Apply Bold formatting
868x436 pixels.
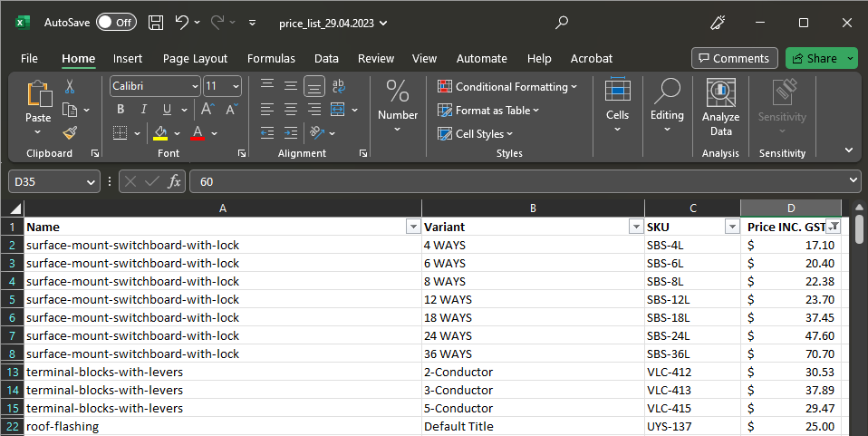click(x=120, y=110)
